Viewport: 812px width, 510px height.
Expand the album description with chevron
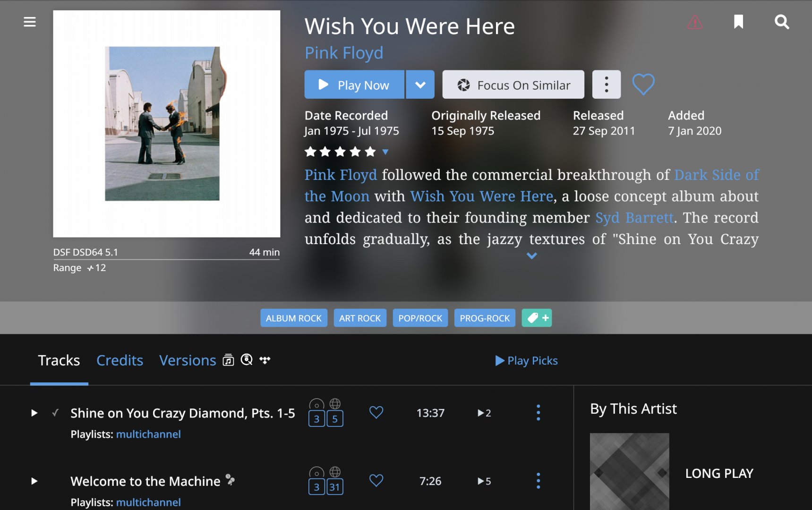[x=532, y=255]
